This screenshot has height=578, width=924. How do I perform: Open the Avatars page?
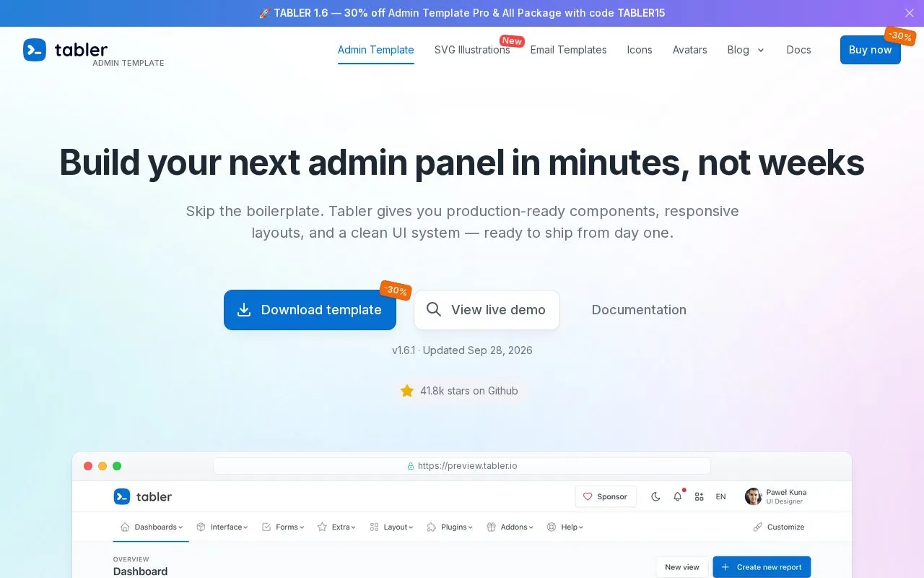coord(690,50)
